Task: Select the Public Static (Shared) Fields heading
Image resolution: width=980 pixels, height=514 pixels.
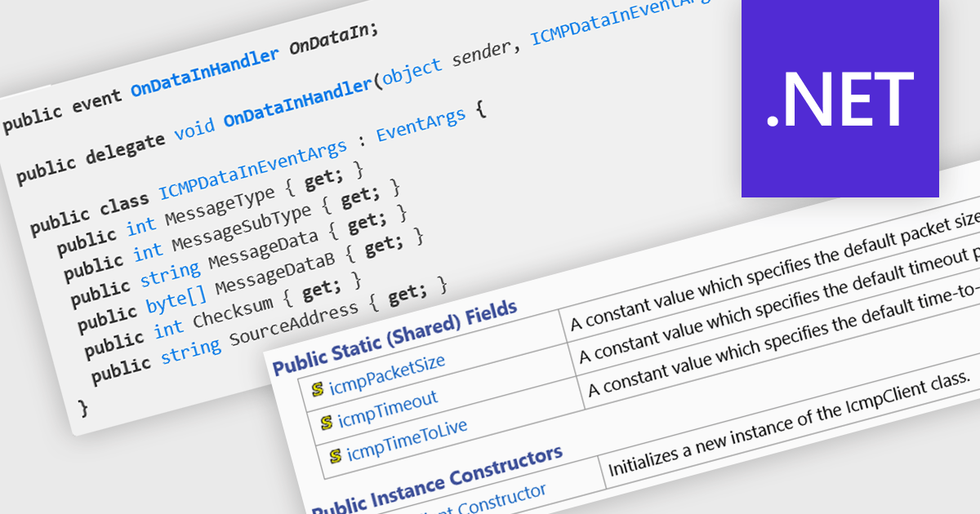Action: pyautogui.click(x=394, y=338)
